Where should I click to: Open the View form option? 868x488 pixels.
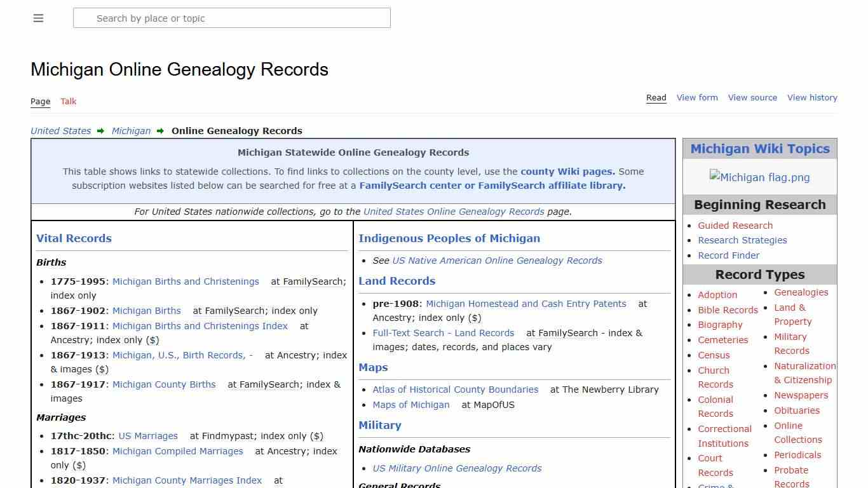[697, 97]
